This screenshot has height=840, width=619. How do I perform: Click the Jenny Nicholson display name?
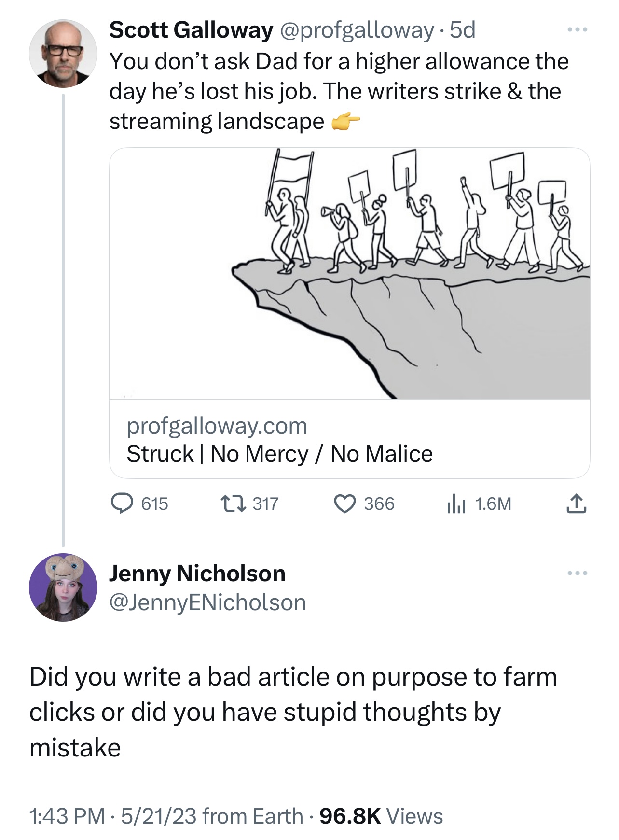197,574
